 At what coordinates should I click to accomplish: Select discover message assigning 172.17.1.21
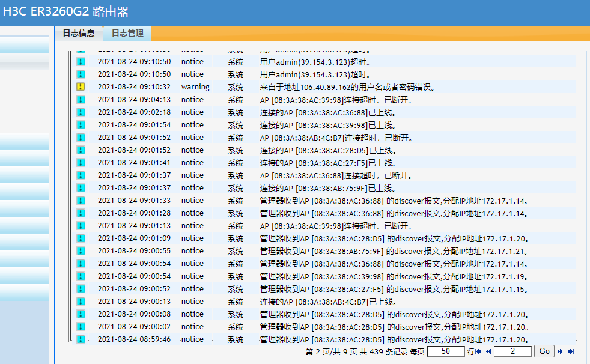pyautogui.click(x=394, y=251)
